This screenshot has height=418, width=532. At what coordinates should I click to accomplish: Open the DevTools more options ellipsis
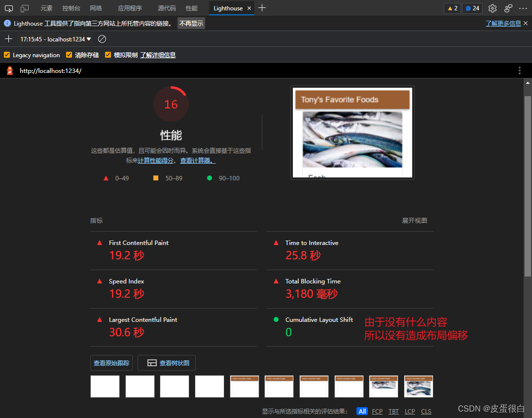pos(523,8)
